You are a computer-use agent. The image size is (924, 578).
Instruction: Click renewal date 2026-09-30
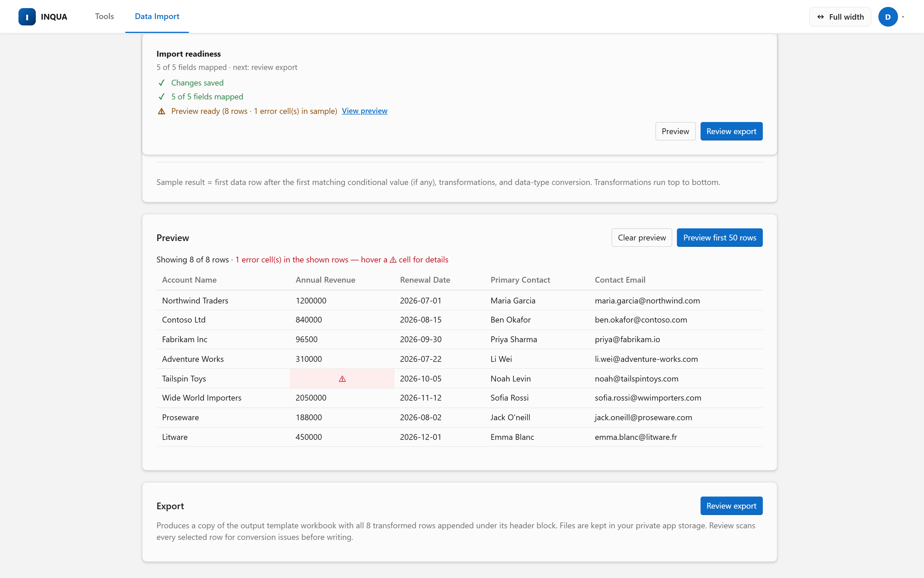click(420, 340)
